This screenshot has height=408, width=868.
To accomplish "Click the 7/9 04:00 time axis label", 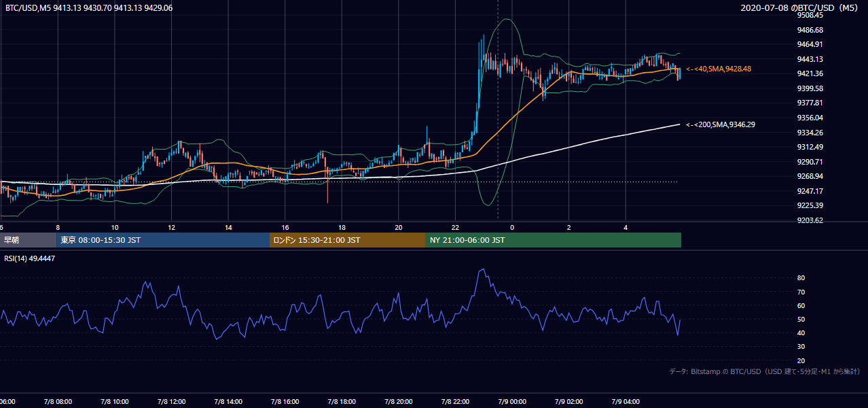I will [x=626, y=402].
